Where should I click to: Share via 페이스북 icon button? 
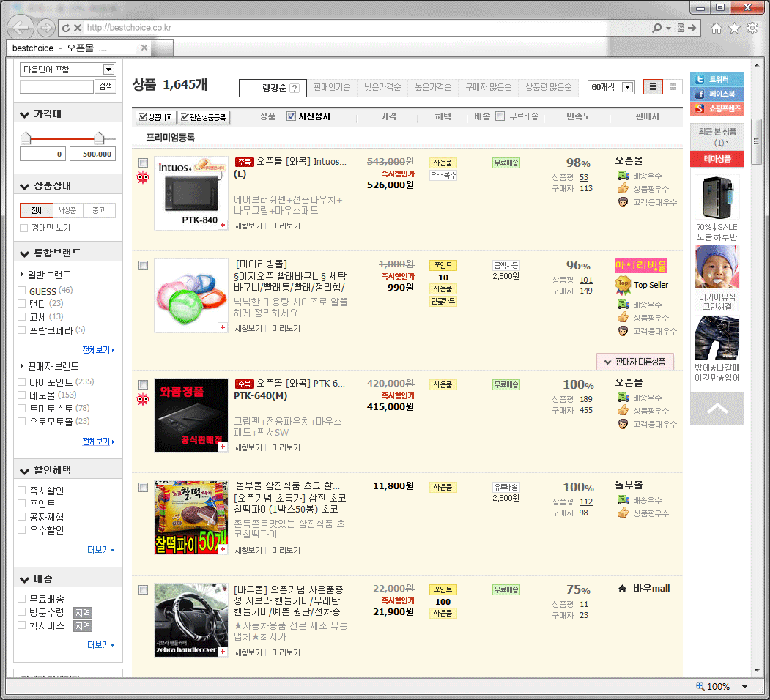pyautogui.click(x=717, y=94)
